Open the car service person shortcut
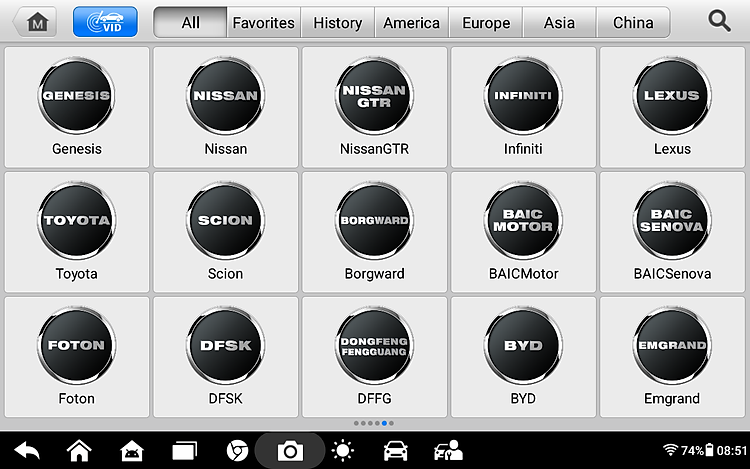Image resolution: width=750 pixels, height=469 pixels. coord(448,451)
